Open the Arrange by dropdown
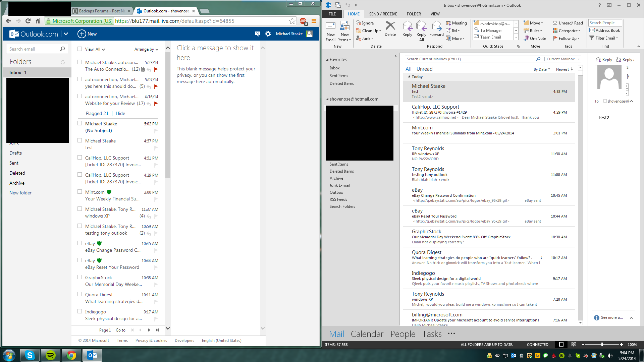The width and height of the screenshot is (644, 362). point(146,49)
